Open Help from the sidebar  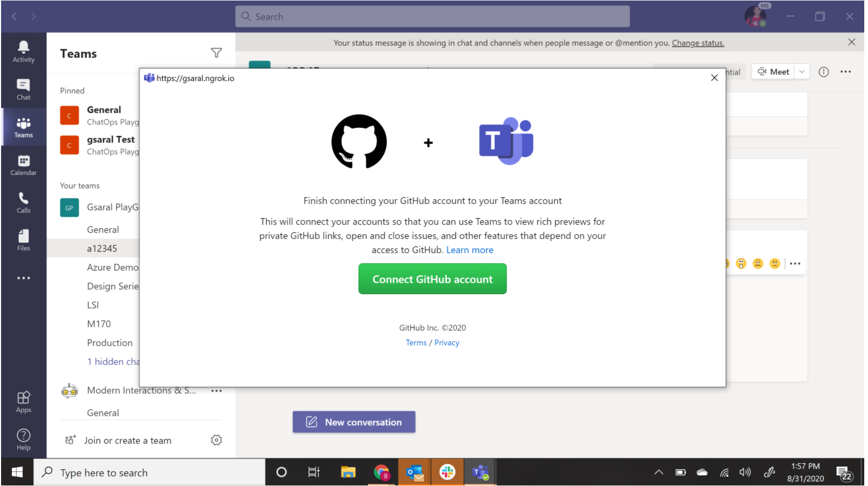point(23,439)
